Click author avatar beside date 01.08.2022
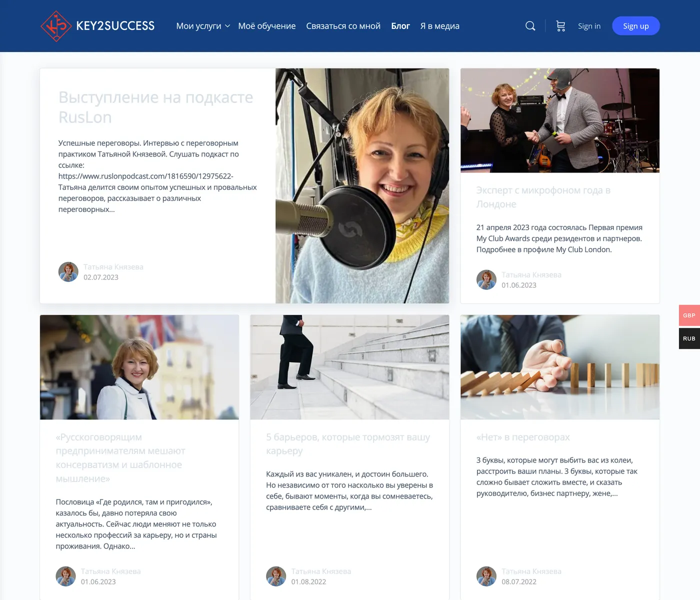The width and height of the screenshot is (700, 600). coord(276,576)
